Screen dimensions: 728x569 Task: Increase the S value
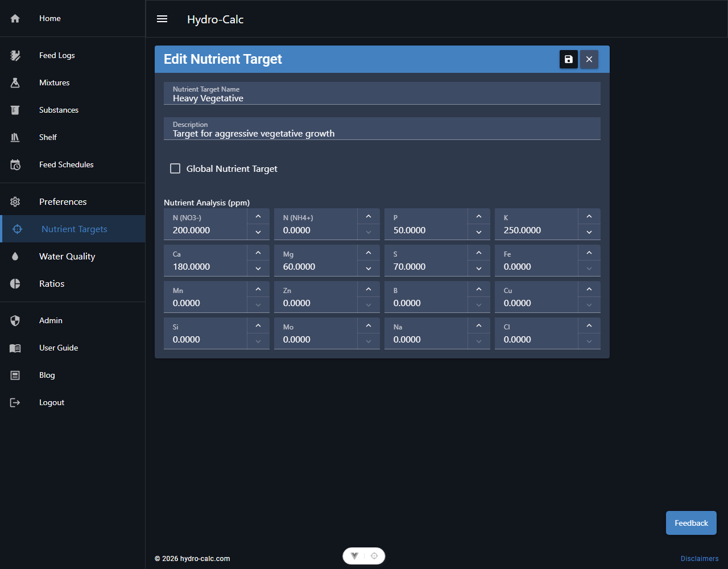click(479, 253)
